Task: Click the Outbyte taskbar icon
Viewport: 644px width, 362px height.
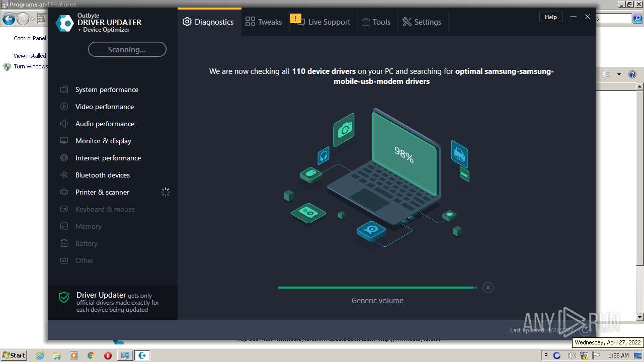Action: point(143,355)
